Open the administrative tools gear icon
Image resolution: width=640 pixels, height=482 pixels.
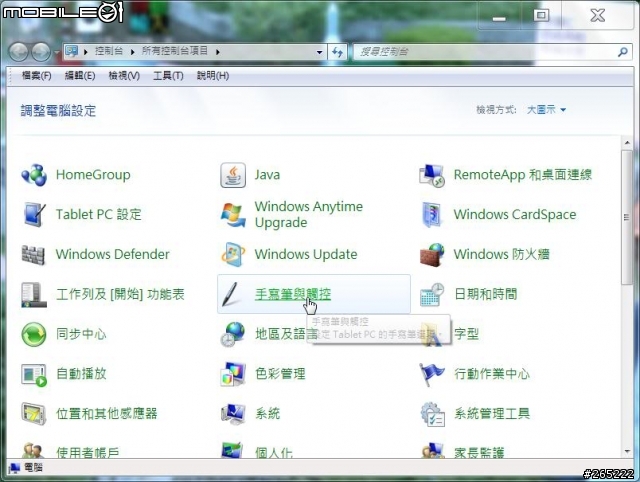point(433,414)
